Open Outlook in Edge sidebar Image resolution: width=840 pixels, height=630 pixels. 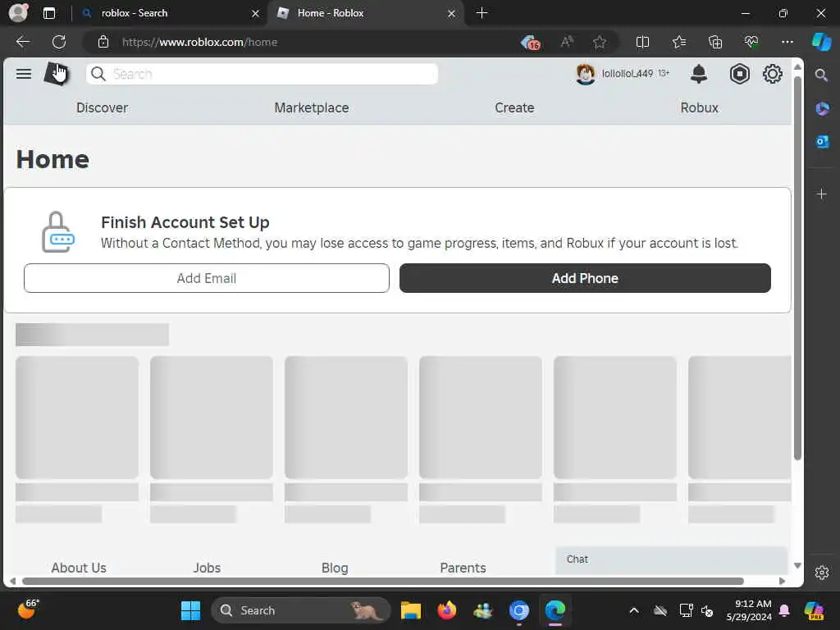click(x=822, y=141)
